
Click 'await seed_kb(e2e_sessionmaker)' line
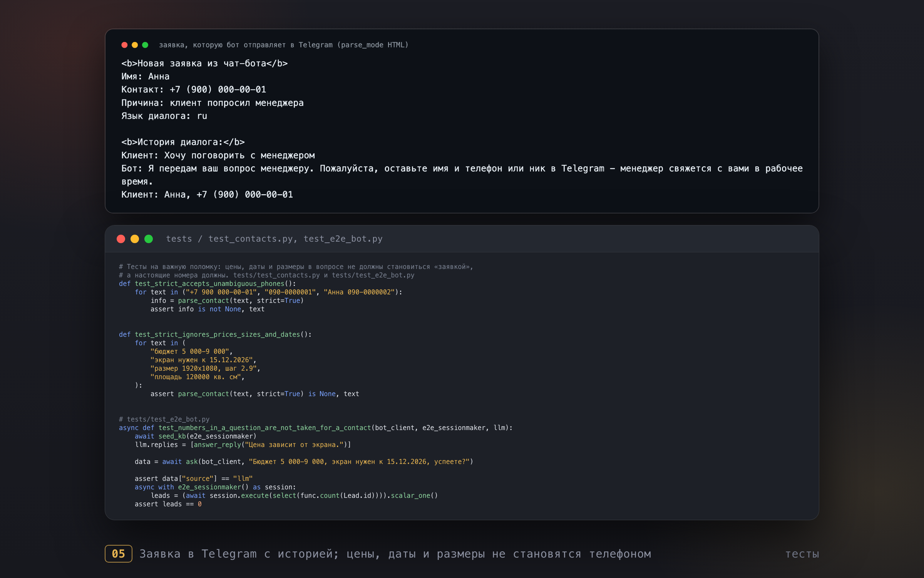(196, 436)
